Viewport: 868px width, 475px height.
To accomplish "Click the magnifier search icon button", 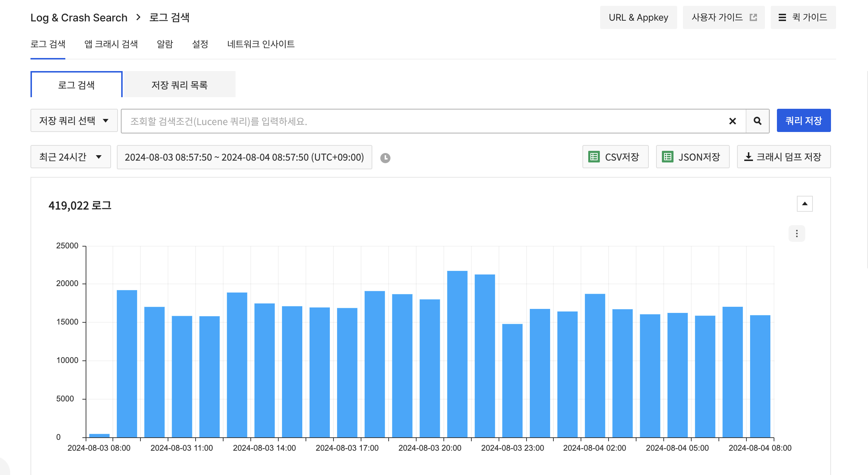I will (x=757, y=121).
